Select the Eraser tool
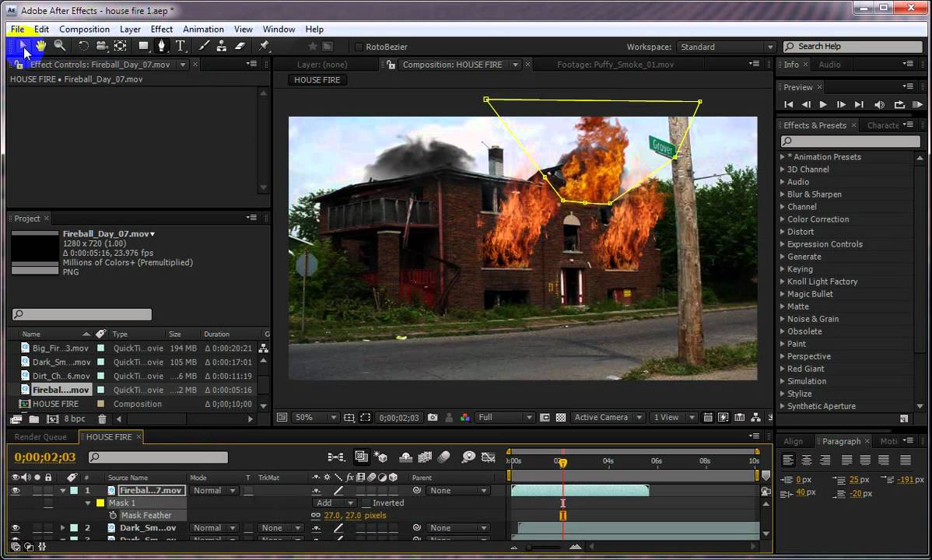Viewport: 932px width, 560px height. (x=240, y=46)
